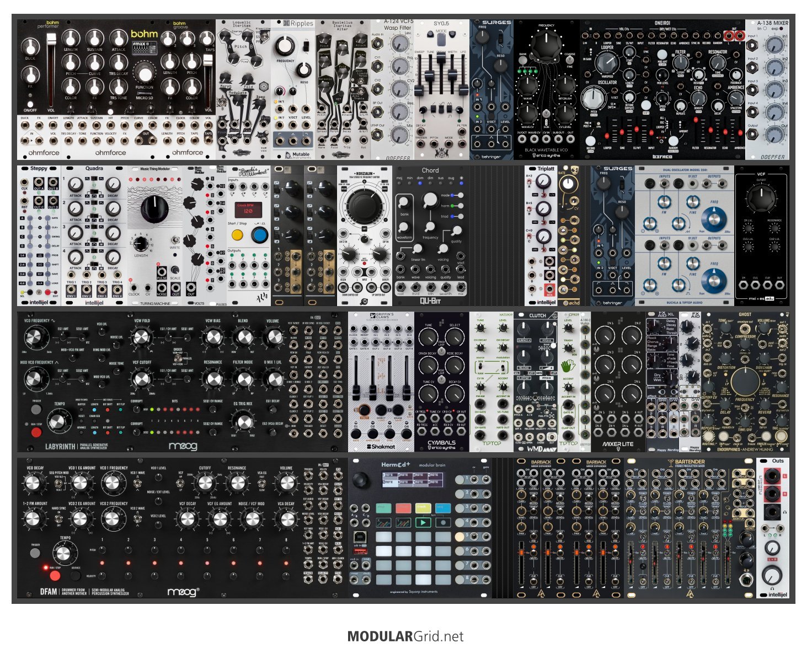This screenshot has height=648, width=812.
Task: Tap the blue seq pad on Hermod+
Action: (x=442, y=508)
